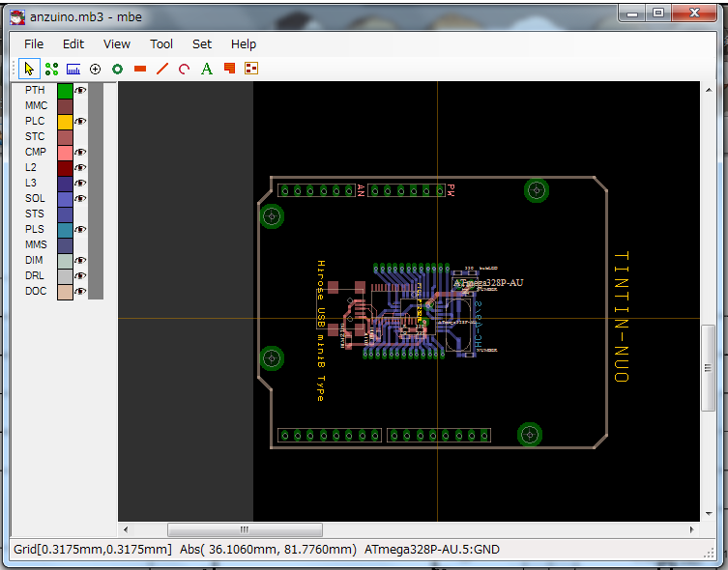Open the Help menu
Viewport: 728px width, 570px height.
pyautogui.click(x=244, y=44)
